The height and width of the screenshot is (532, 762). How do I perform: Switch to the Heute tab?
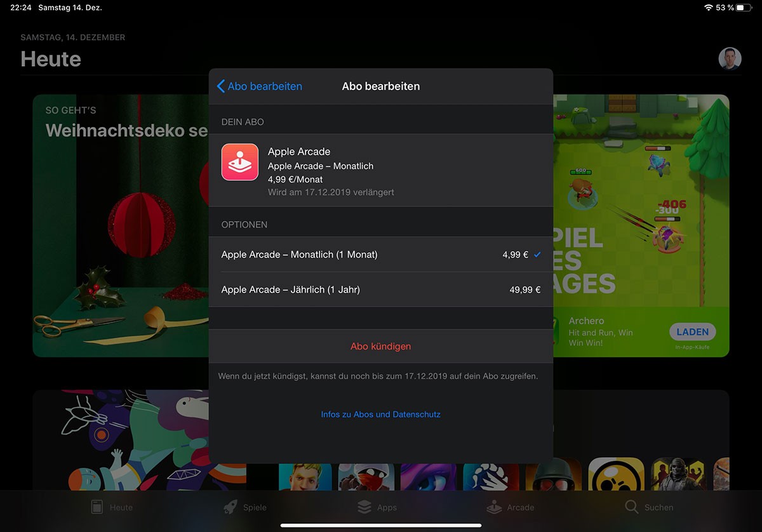(112, 507)
